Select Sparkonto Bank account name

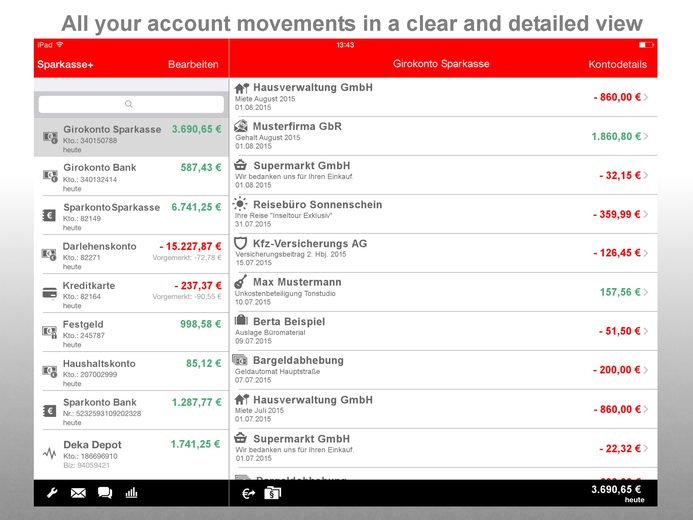[100, 402]
